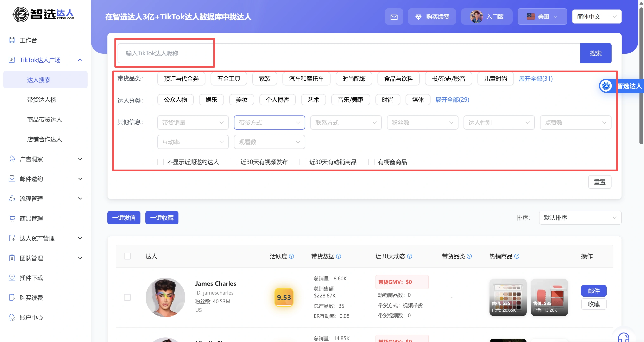Image resolution: width=644 pixels, height=342 pixels.
Task: Tick the 有橱窗商品 checkbox
Action: point(372,162)
